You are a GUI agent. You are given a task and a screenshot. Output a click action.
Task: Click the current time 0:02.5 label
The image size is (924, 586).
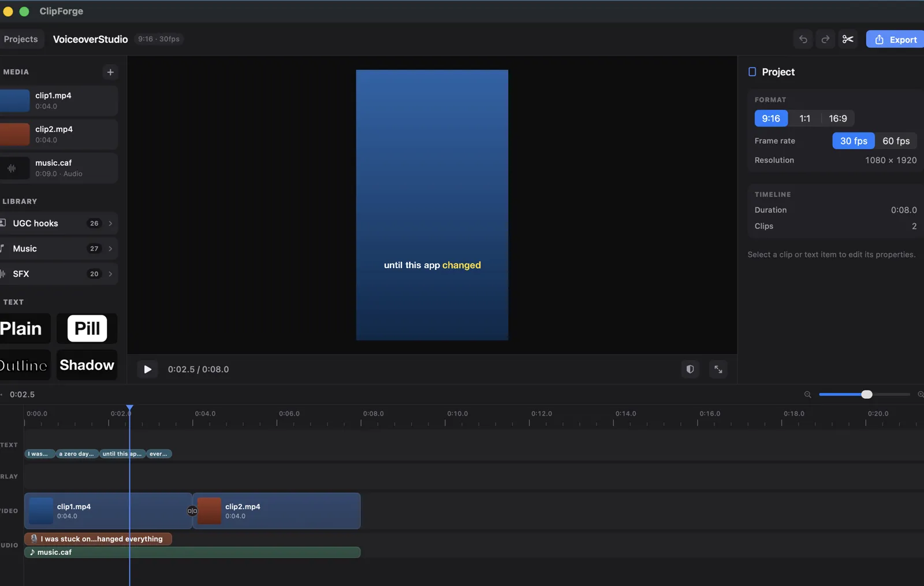22,394
